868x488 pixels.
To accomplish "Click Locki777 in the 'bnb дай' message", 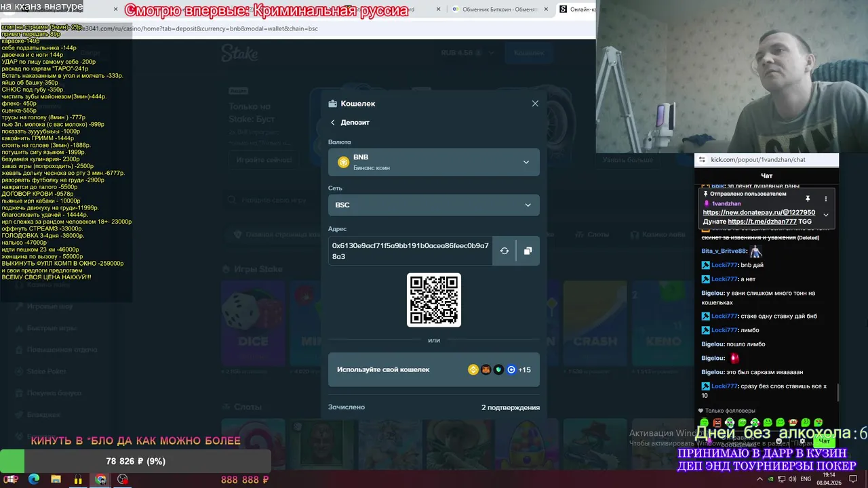I will (x=724, y=265).
